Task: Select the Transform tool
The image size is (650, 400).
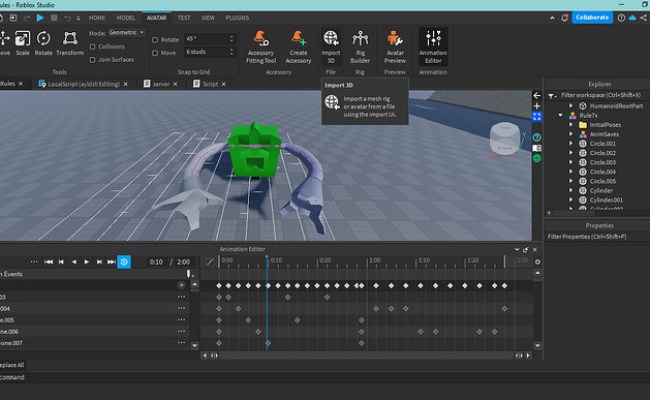Action: [x=70, y=43]
